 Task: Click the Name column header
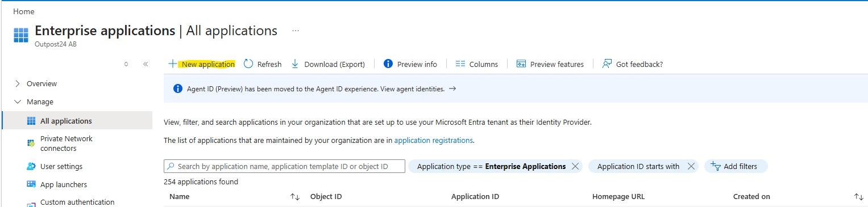179,197
